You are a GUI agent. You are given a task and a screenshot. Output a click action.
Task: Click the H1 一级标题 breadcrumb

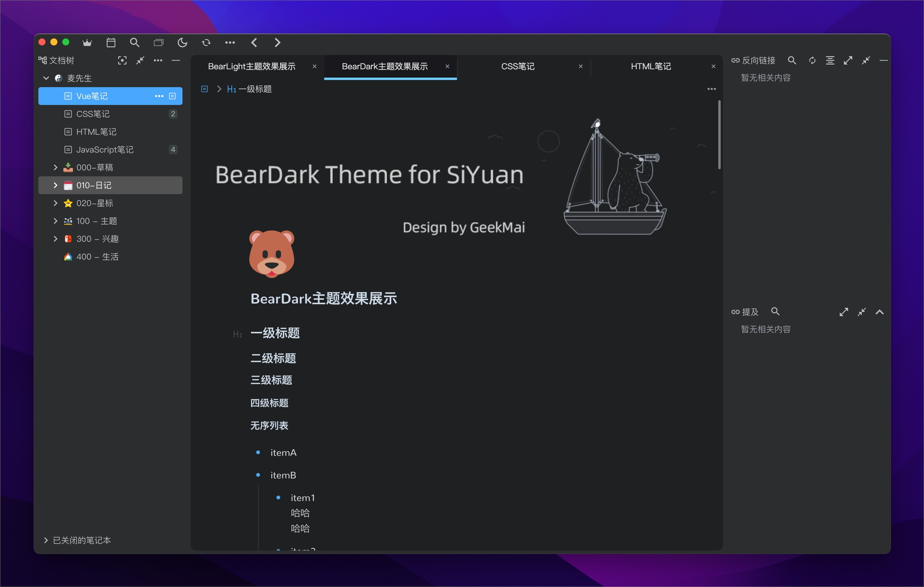coord(249,89)
